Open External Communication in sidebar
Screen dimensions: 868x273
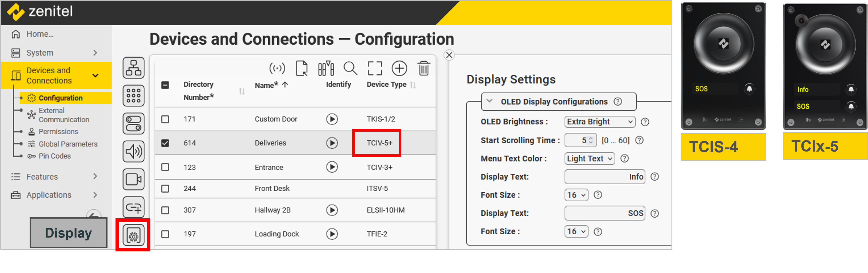pyautogui.click(x=64, y=115)
